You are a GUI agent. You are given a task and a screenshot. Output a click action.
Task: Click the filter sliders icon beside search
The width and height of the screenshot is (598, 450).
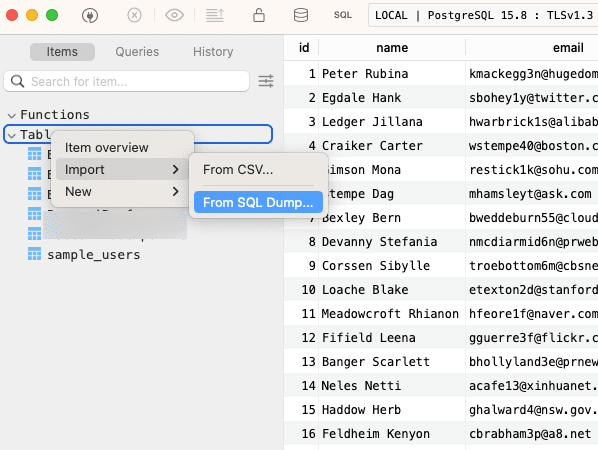click(x=266, y=81)
